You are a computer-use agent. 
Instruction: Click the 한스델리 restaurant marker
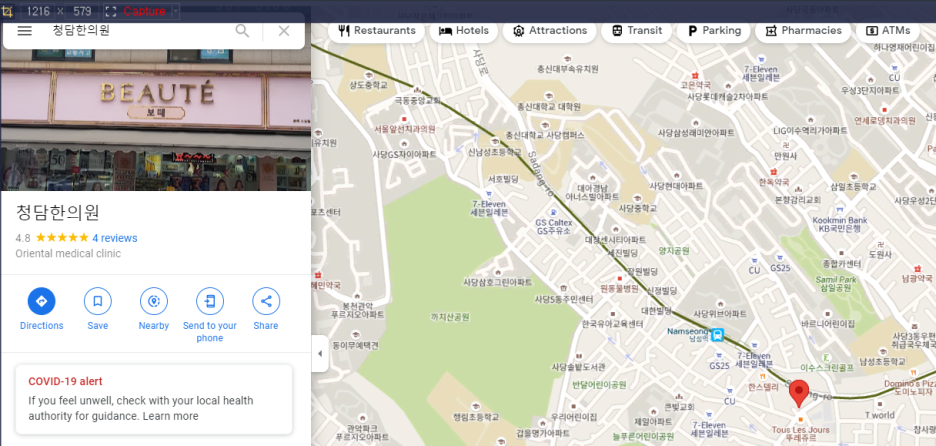[x=763, y=377]
